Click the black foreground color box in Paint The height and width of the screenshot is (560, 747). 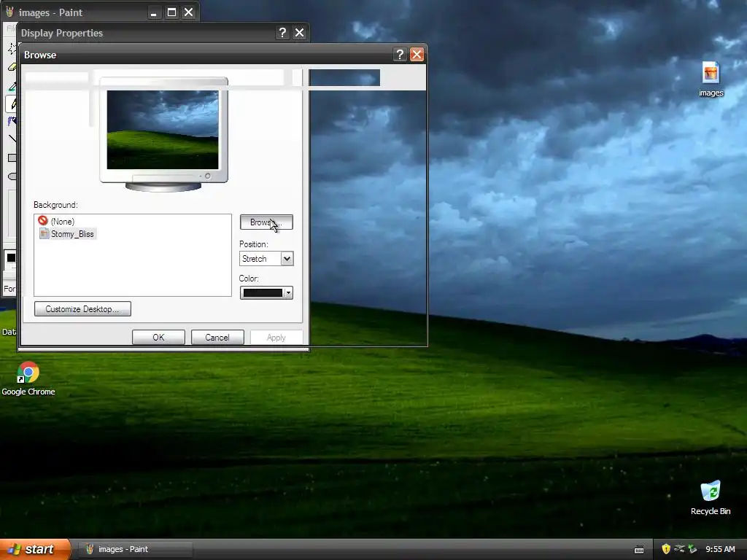pyautogui.click(x=11, y=257)
